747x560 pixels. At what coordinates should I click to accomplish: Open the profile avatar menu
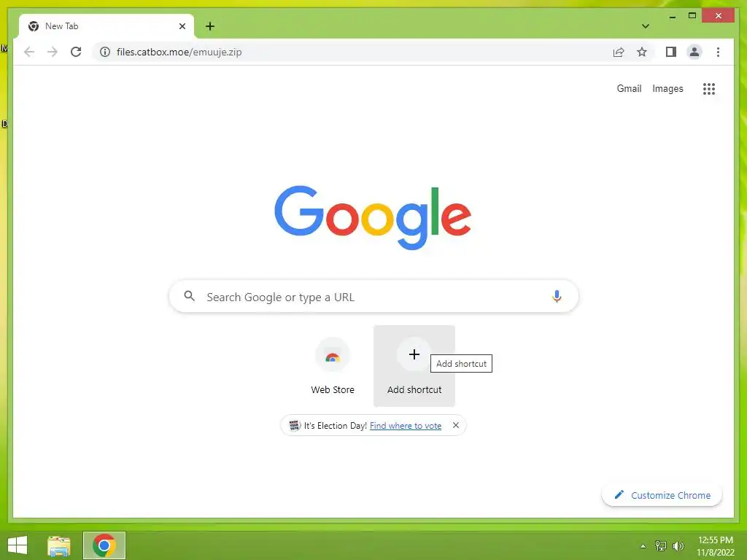pyautogui.click(x=694, y=52)
